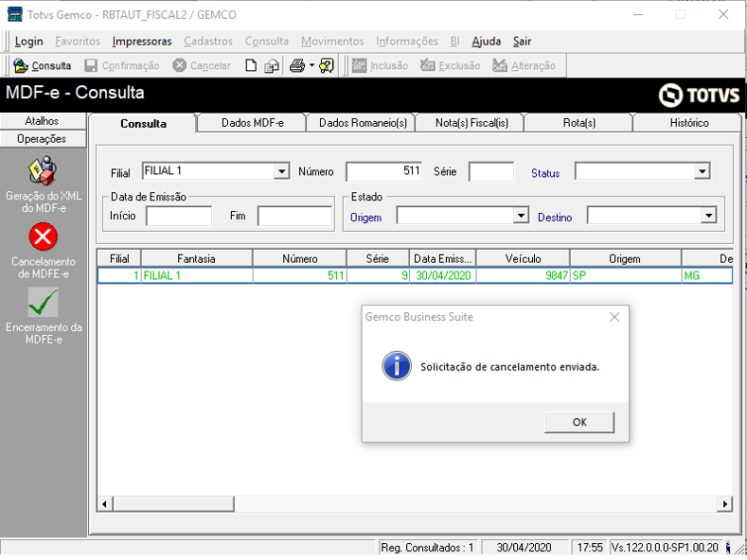Expand the Filial dropdown

[x=281, y=171]
